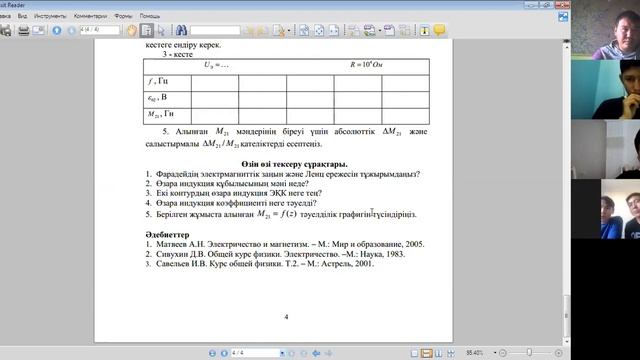Open the search options dropdown arrow
Image resolution: width=640 pixels, height=360 pixels.
point(289,31)
